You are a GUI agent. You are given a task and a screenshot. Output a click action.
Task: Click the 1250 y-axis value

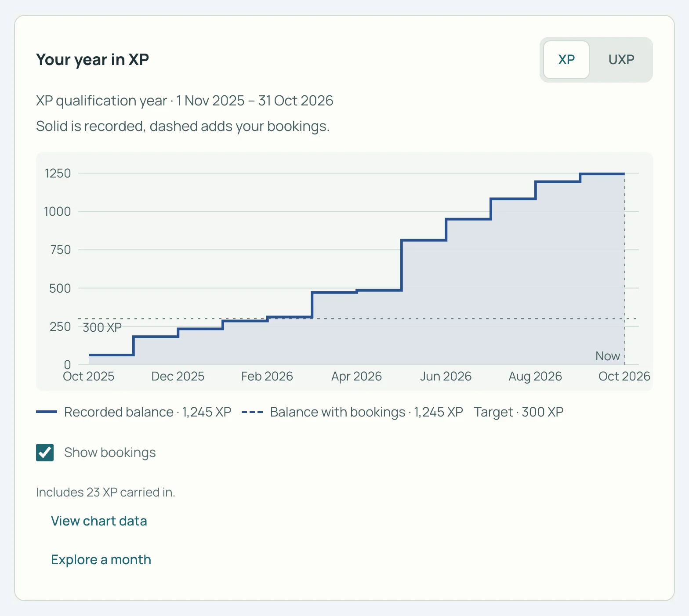[58, 173]
